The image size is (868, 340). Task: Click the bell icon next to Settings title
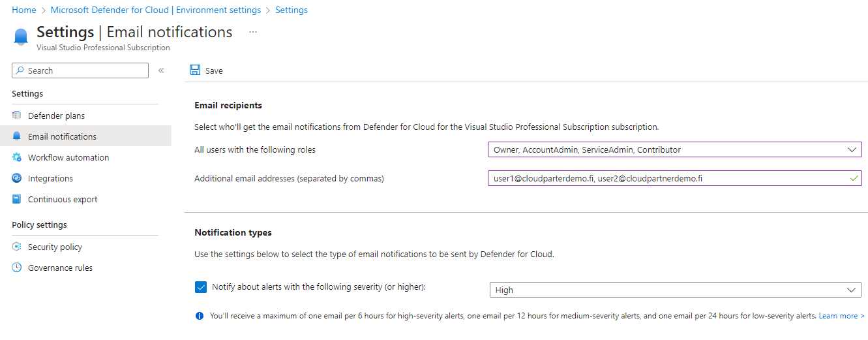[x=21, y=37]
